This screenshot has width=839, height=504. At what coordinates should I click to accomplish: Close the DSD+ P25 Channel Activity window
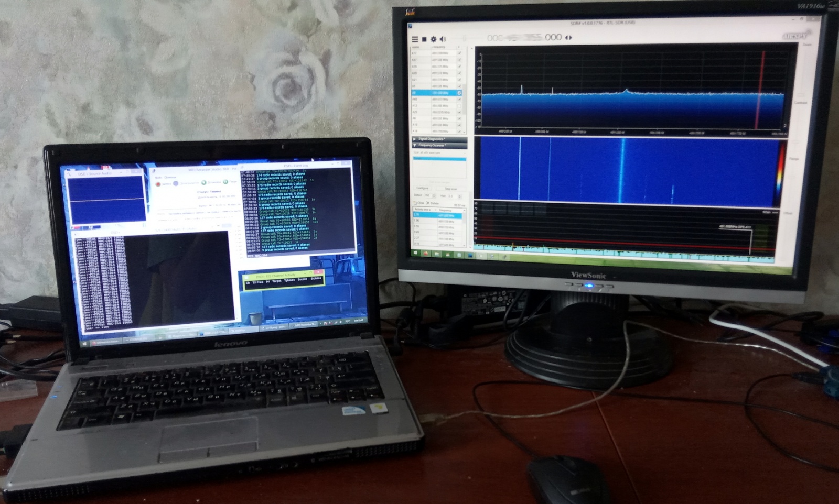pos(318,272)
